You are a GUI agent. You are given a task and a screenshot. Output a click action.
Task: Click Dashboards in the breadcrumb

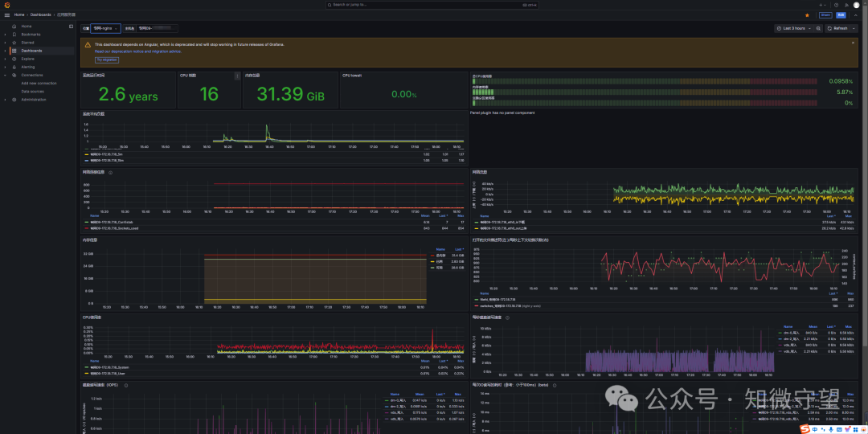(41, 15)
